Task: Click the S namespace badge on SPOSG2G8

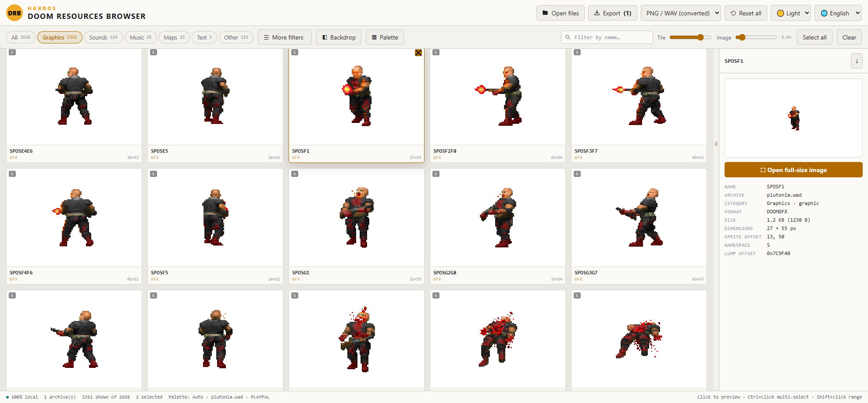Action: tap(436, 174)
